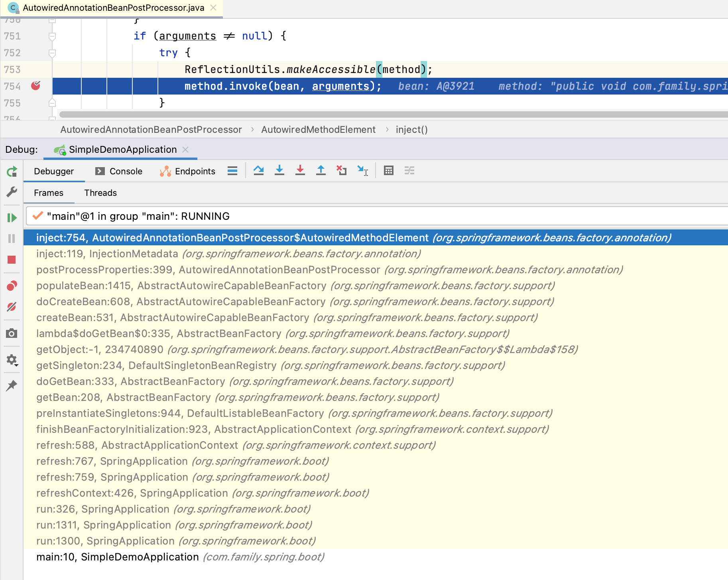Pause the program execution
The height and width of the screenshot is (580, 728).
pyautogui.click(x=12, y=239)
